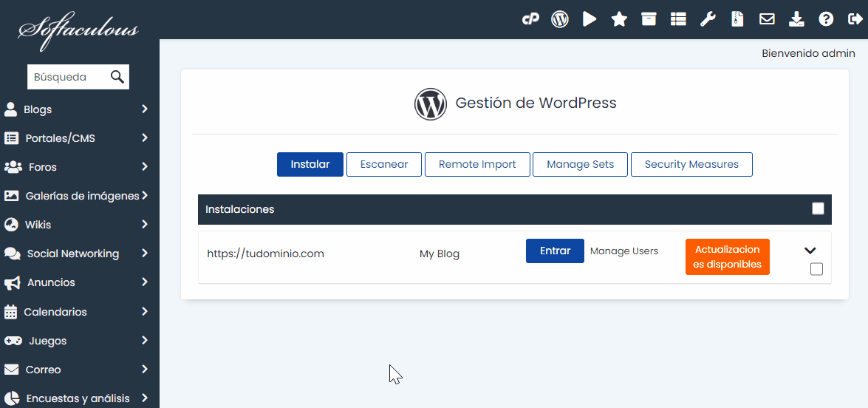Screen dimensions: 868x408
Task: Expand the Blogs category arrow
Action: coord(145,109)
